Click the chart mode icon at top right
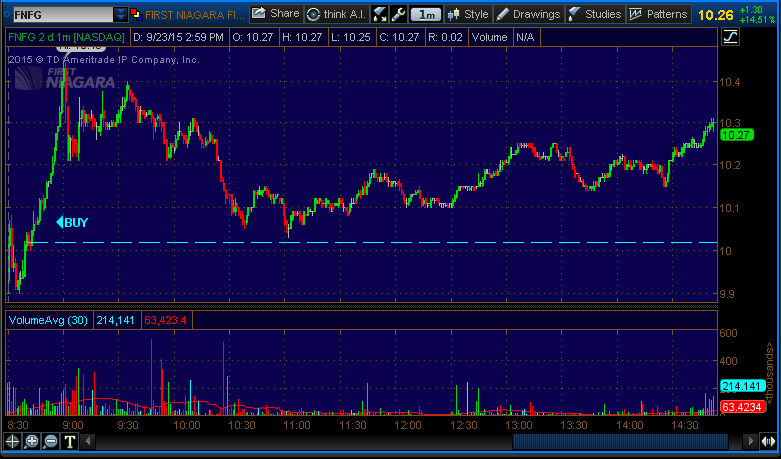 (x=730, y=36)
